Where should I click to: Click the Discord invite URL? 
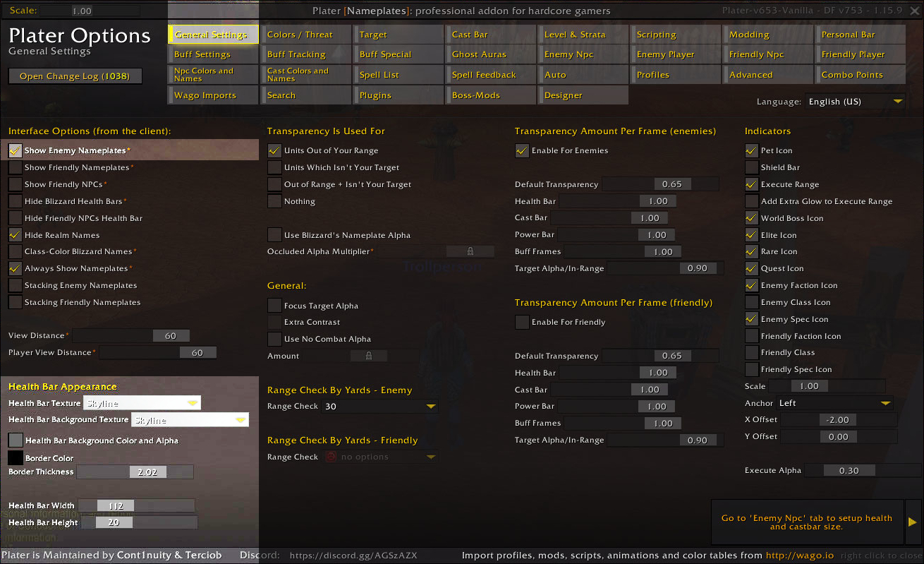coord(353,556)
